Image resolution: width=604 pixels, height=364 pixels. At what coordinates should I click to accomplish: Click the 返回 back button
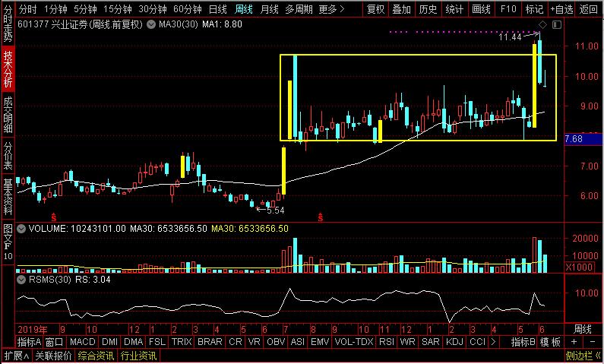(x=588, y=9)
